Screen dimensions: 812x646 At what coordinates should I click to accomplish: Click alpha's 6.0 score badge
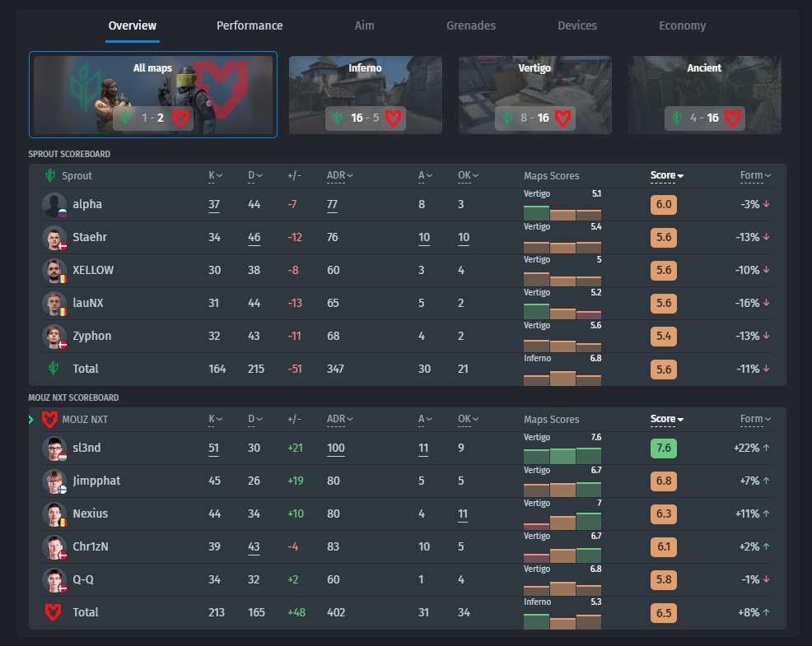pos(664,204)
